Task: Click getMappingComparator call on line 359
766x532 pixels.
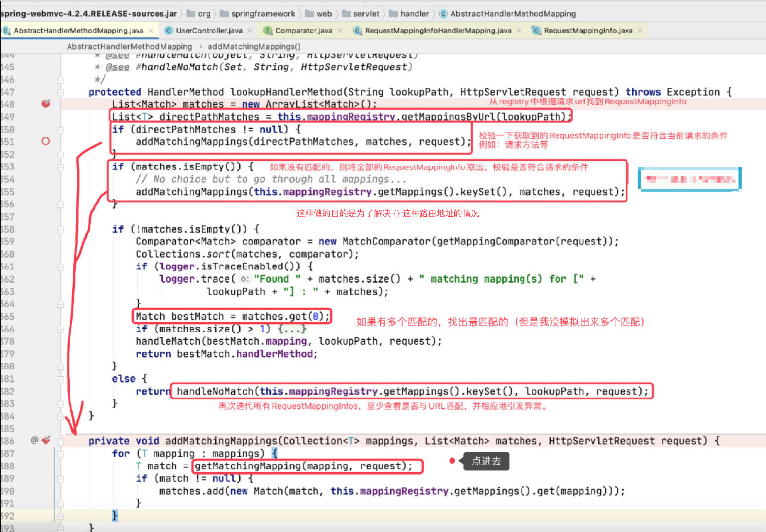Action: click(x=495, y=241)
